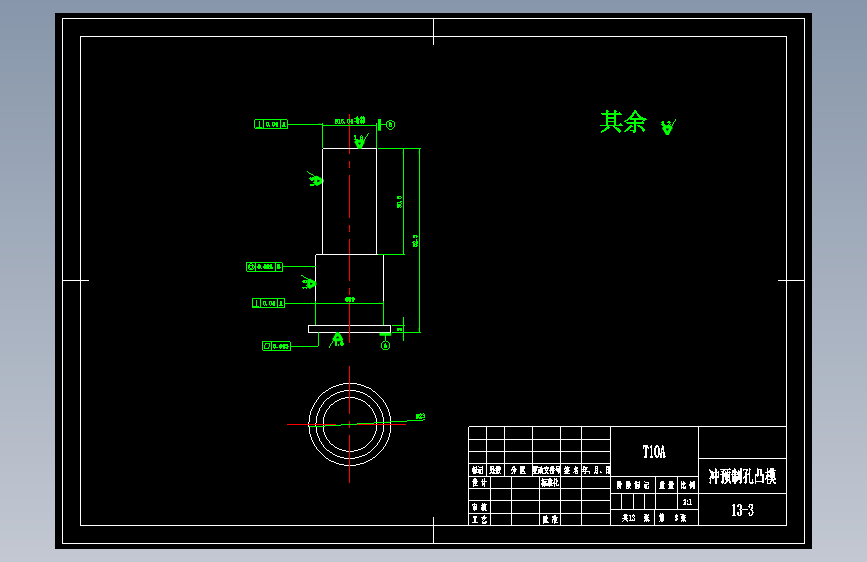867x562 pixels.
Task: Select the shank length vertical dimension text
Action: point(400,201)
